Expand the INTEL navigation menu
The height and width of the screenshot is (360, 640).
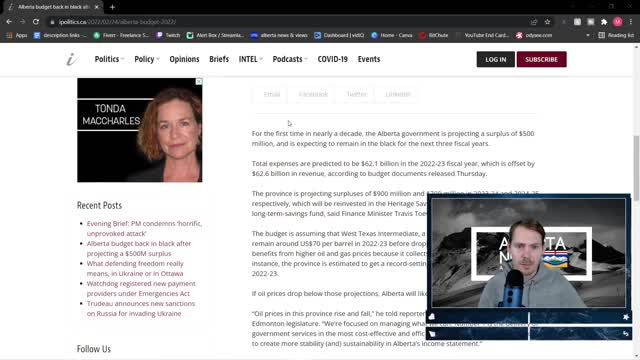[251, 59]
